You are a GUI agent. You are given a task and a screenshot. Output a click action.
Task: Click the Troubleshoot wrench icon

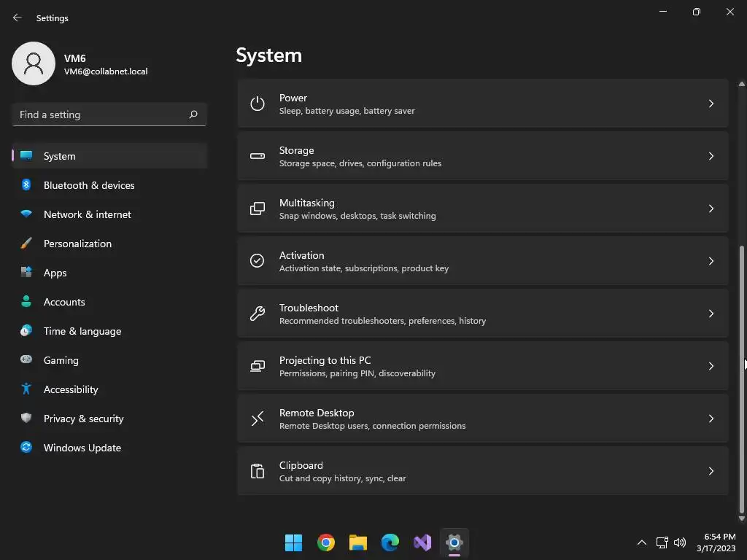click(x=258, y=314)
